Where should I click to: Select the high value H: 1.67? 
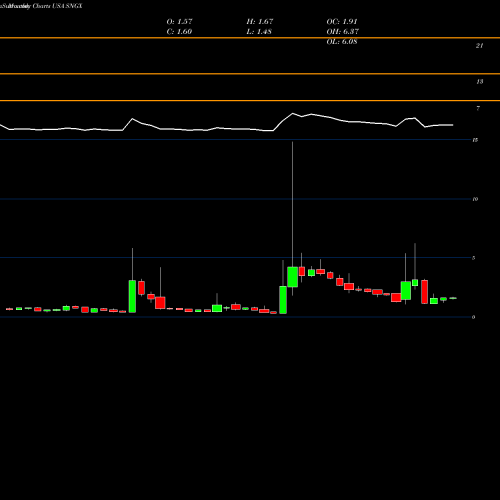coord(260,22)
